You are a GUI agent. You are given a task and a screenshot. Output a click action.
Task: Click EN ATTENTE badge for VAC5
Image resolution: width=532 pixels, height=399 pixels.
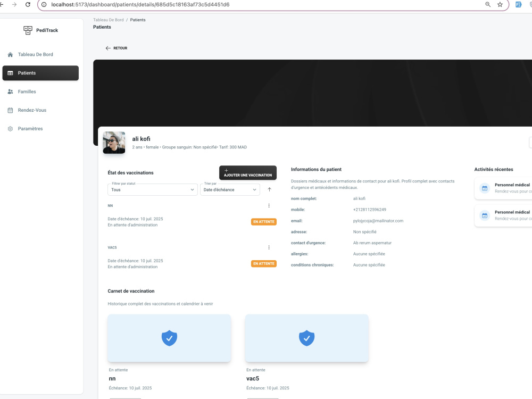tap(264, 264)
